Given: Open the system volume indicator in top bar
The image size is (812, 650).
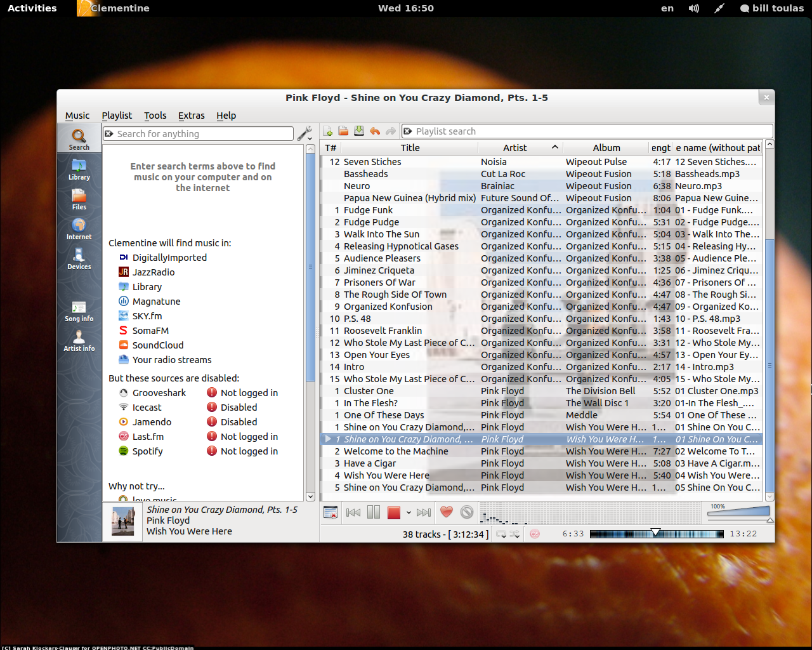Looking at the screenshot, I should [694, 8].
